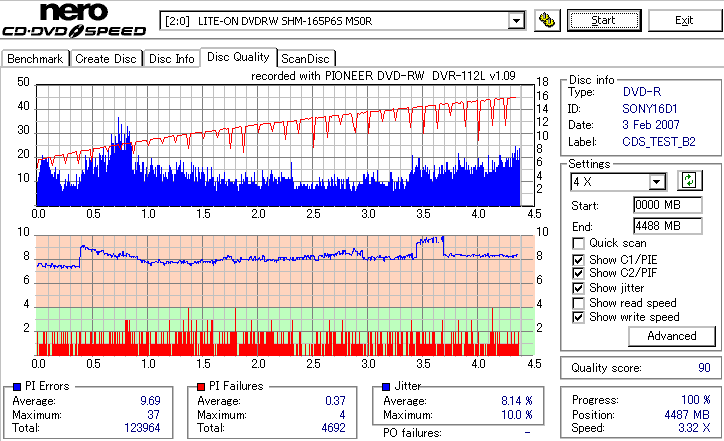This screenshot has height=441, width=724.
Task: Click the date 3 Feb 2007
Action: (651, 125)
